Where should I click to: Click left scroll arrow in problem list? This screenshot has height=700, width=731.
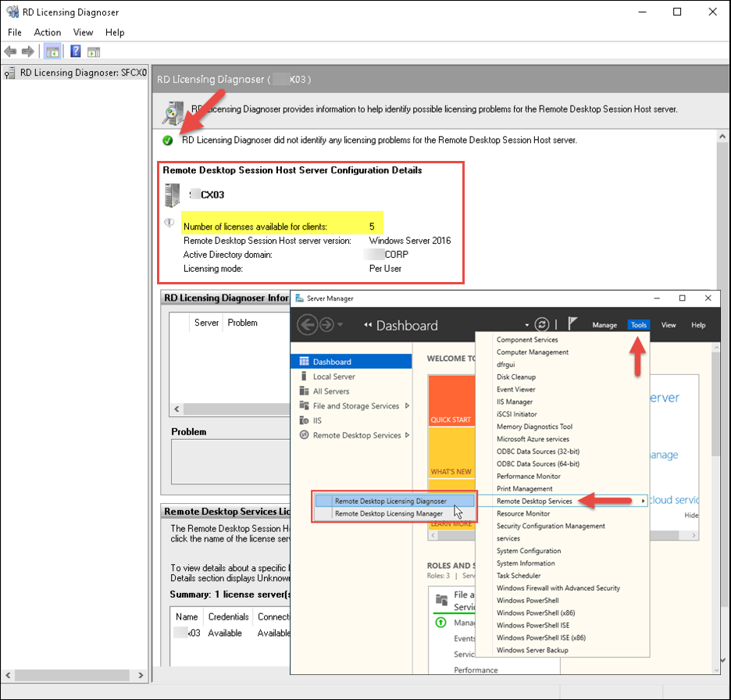(x=177, y=409)
